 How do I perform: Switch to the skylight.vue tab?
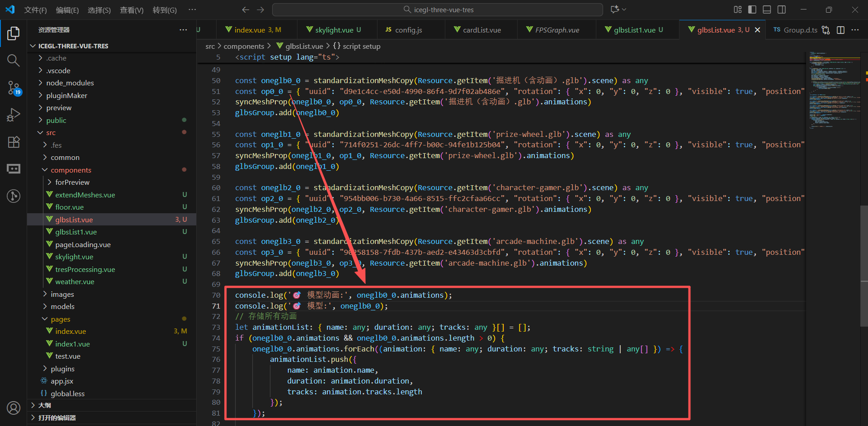[334, 30]
